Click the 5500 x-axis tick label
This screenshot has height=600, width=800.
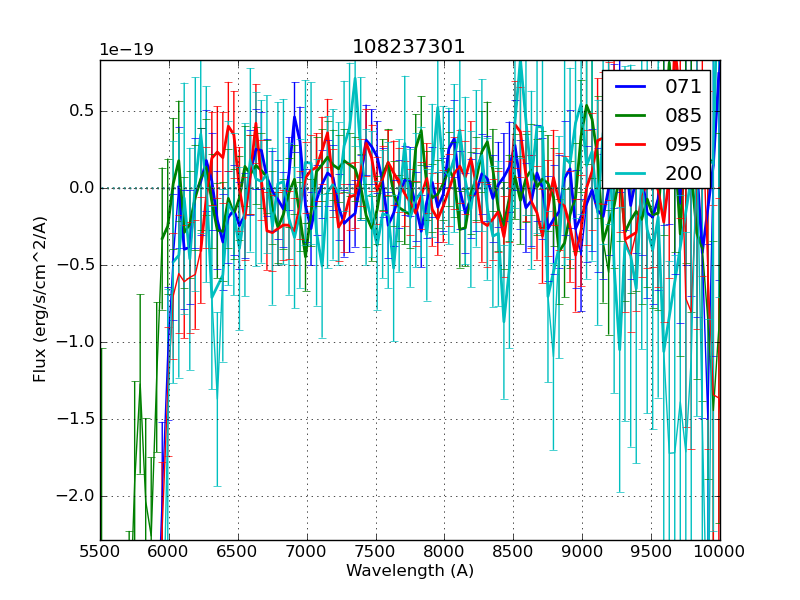(x=100, y=552)
